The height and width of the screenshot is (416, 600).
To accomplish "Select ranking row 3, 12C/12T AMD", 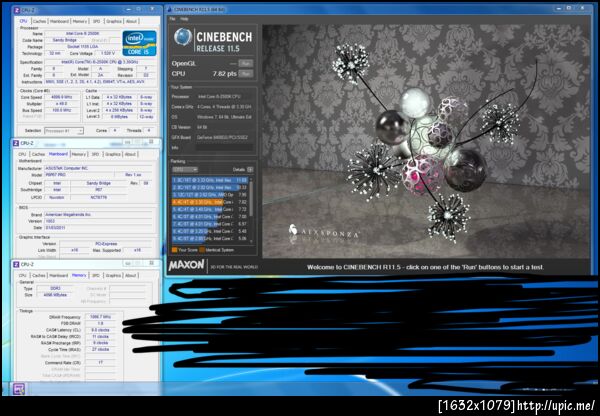I will point(210,194).
